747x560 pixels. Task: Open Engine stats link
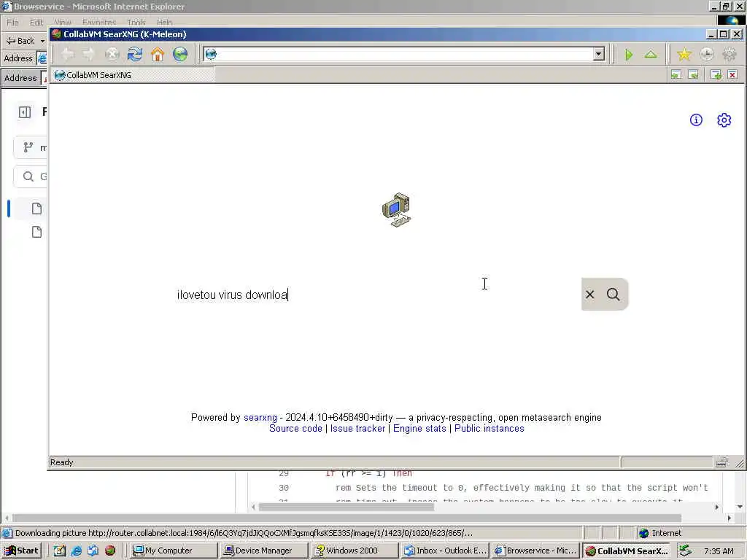(x=419, y=429)
